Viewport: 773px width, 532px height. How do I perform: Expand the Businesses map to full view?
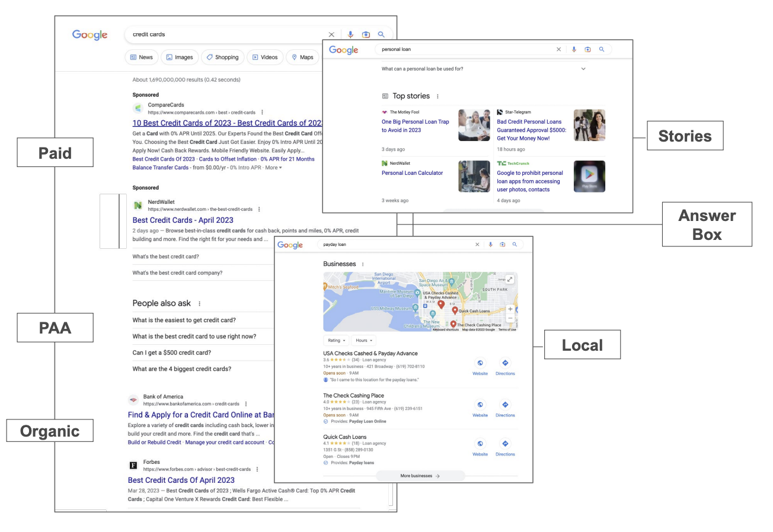[x=510, y=280]
